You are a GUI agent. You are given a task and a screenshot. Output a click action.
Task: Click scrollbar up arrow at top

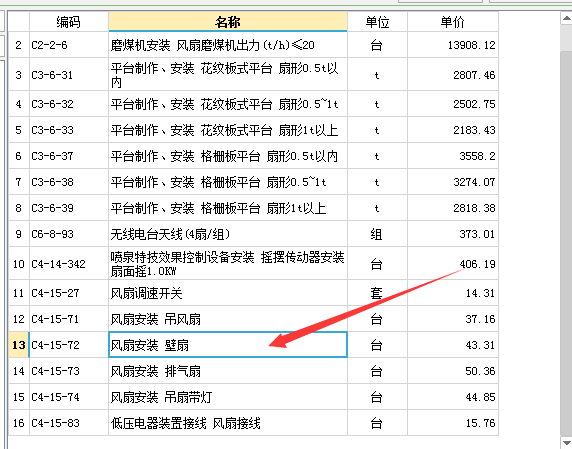point(567,18)
